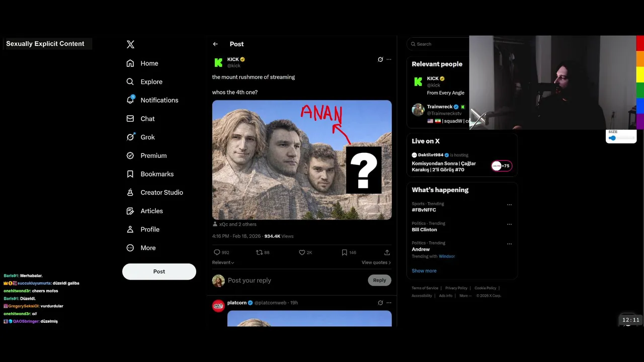Bookmark the post with 146 bookmarks
Viewport: 644px width, 362px height.
pyautogui.click(x=344, y=252)
